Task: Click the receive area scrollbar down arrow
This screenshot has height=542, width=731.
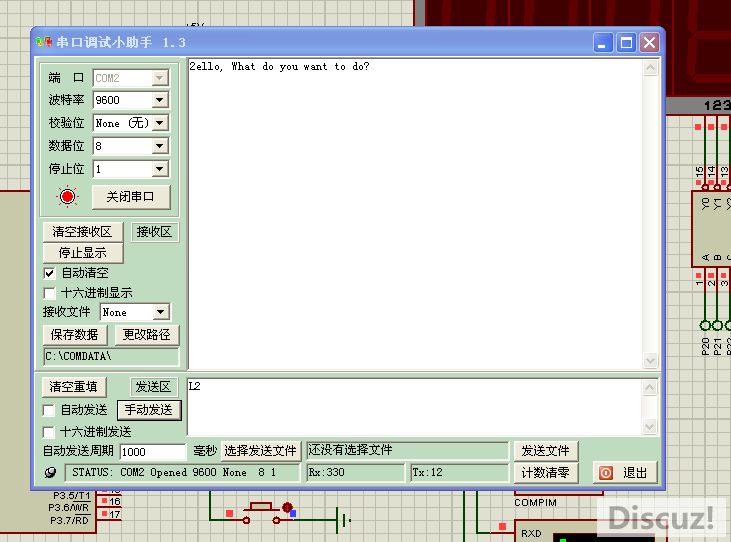Action: click(x=650, y=360)
